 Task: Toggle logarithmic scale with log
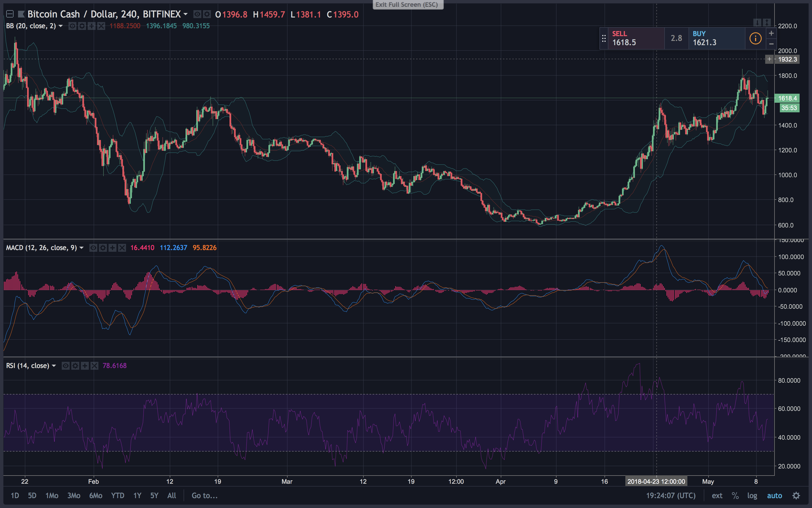[752, 496]
